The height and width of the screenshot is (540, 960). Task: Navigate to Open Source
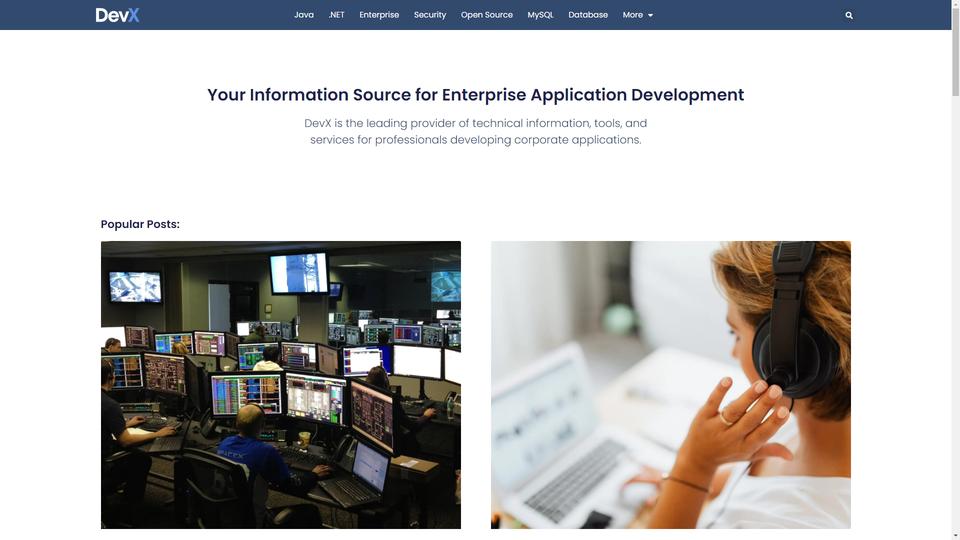[487, 15]
